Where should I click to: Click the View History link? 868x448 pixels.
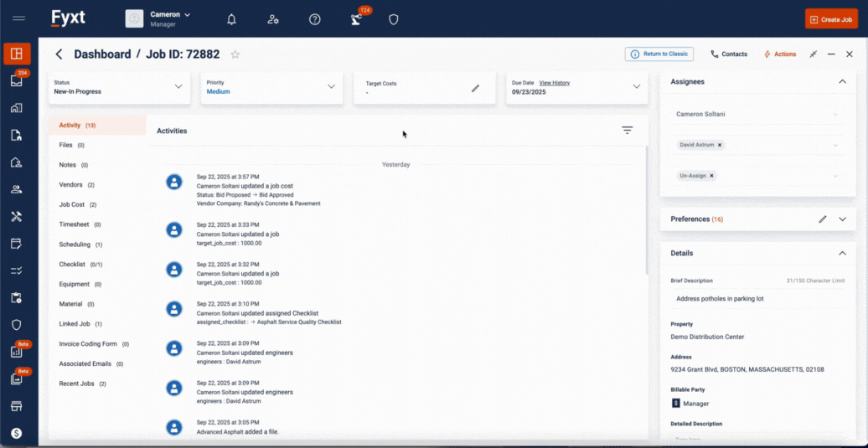(x=554, y=83)
